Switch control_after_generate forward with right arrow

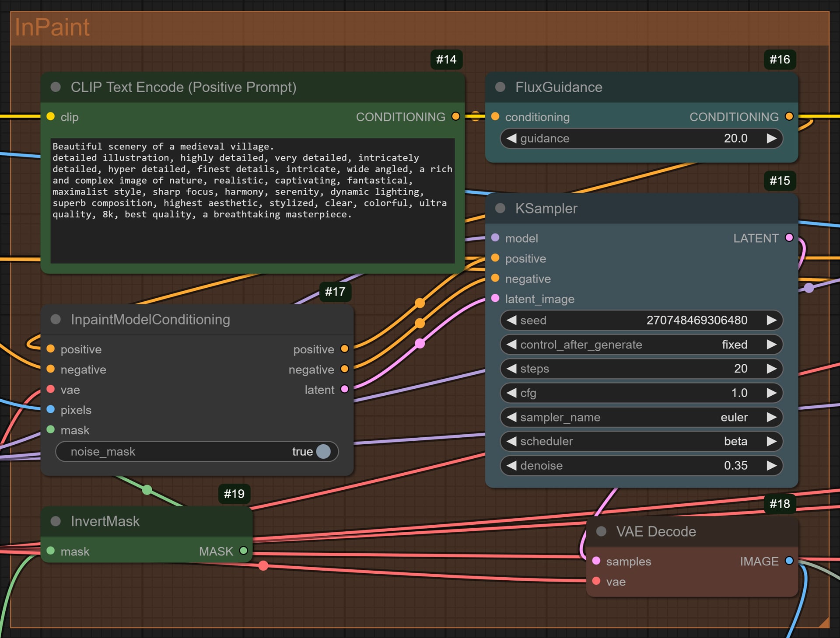[772, 345]
